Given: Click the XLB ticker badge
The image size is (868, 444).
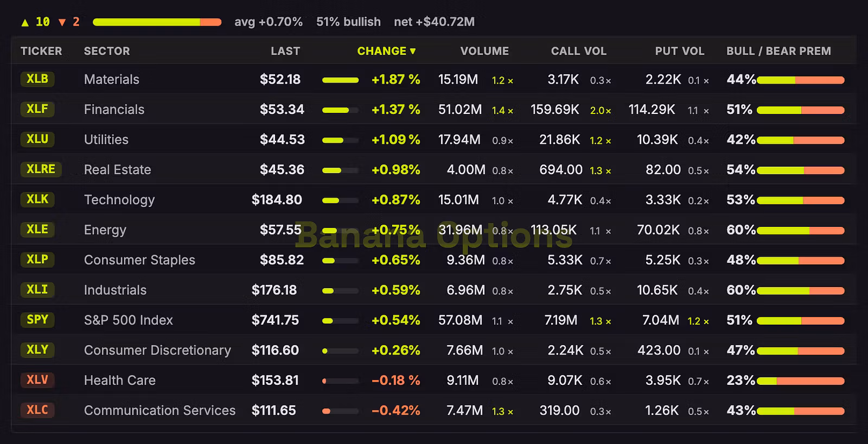Looking at the screenshot, I should (37, 79).
